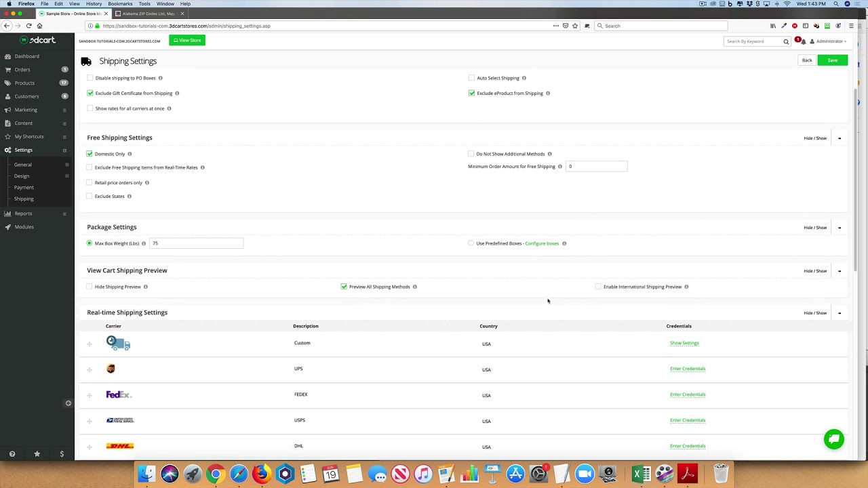The height and width of the screenshot is (488, 868).
Task: Open Products tag icon in sidebar
Action: [7, 83]
